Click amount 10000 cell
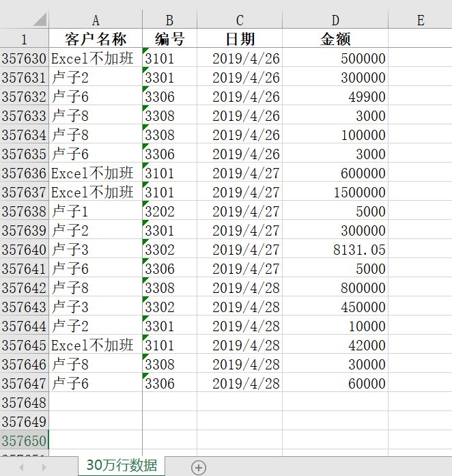Image resolution: width=452 pixels, height=476 pixels. tap(335, 326)
